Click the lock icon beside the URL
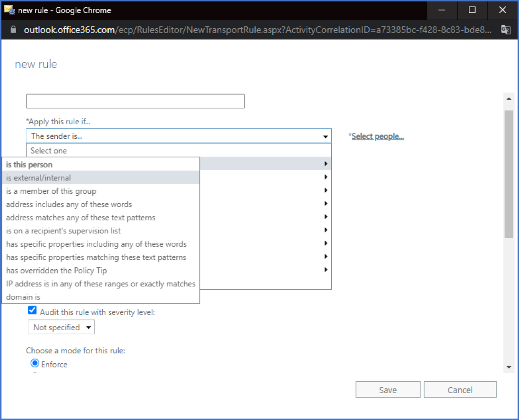 pyautogui.click(x=13, y=30)
